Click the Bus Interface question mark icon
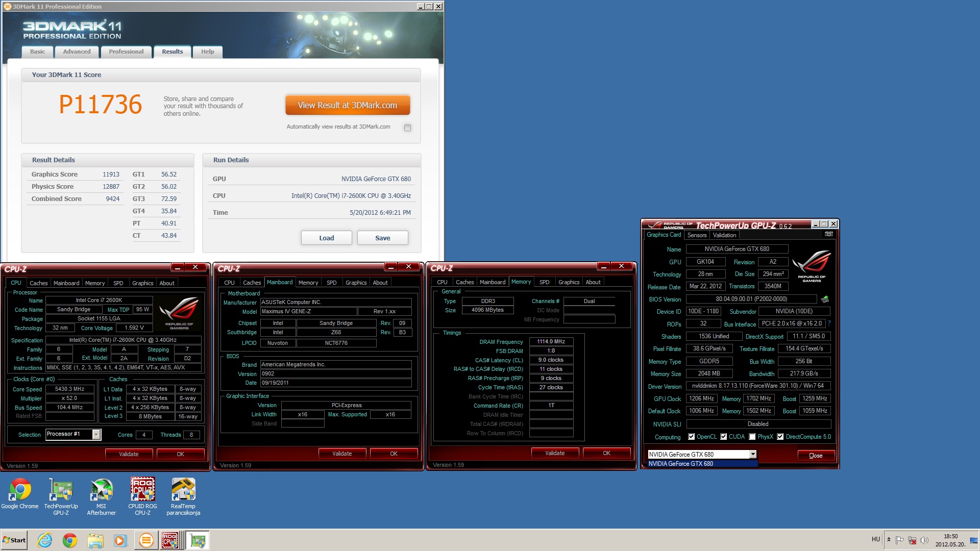This screenshot has height=551, width=980. point(829,323)
